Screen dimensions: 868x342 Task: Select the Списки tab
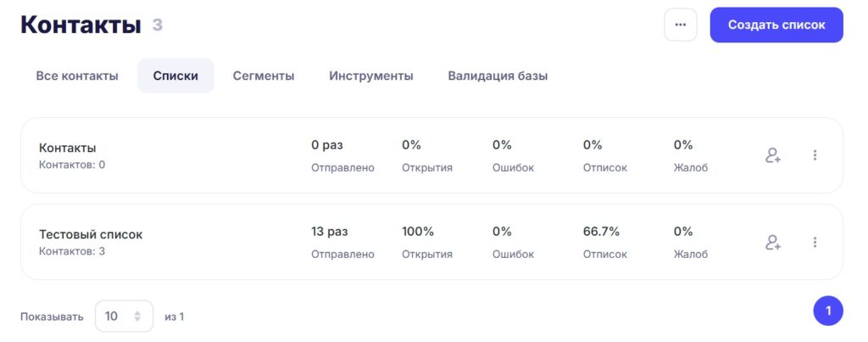pos(175,76)
